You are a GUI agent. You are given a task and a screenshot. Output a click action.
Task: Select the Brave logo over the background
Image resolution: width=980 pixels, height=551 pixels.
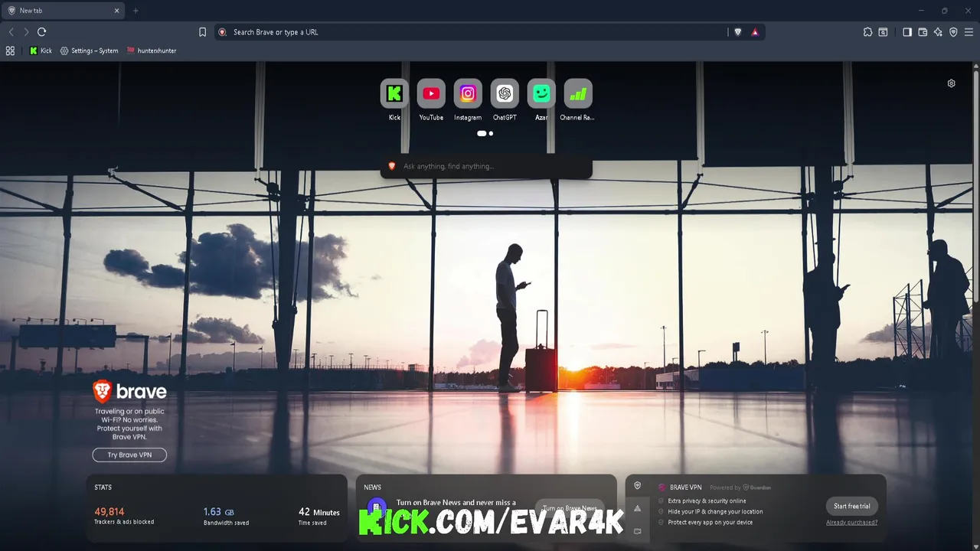(x=129, y=392)
